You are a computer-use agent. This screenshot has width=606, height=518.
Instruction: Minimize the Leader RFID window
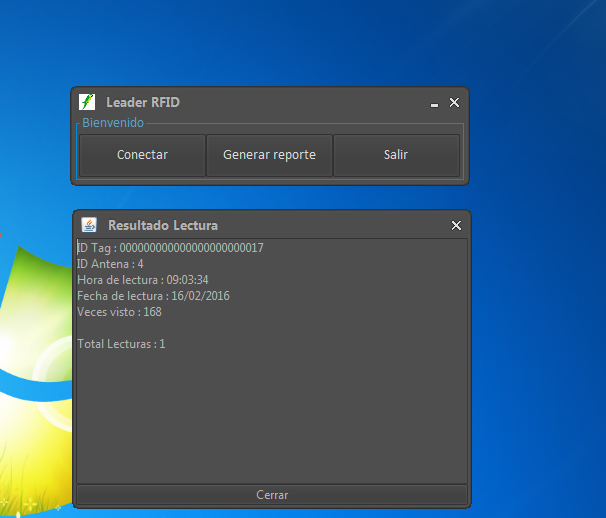434,105
